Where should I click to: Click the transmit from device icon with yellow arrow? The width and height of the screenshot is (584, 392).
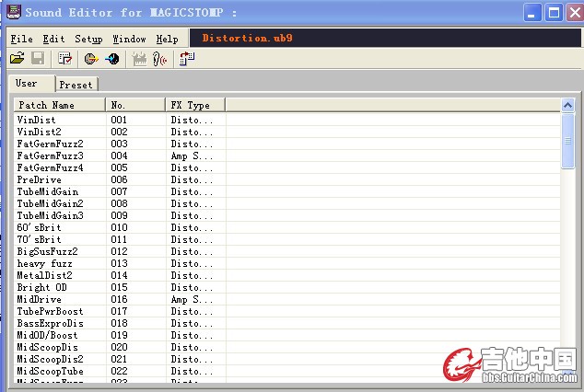(91, 58)
